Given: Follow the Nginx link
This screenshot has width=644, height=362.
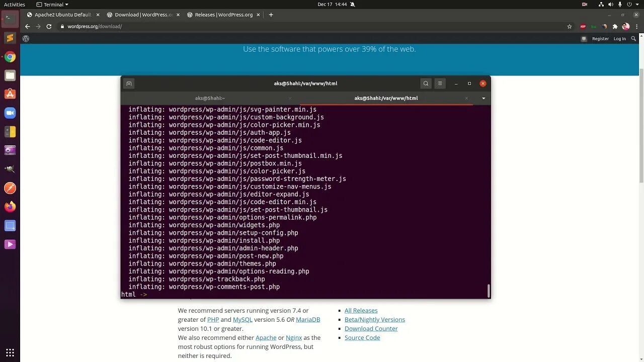Looking at the screenshot, I should tap(294, 338).
